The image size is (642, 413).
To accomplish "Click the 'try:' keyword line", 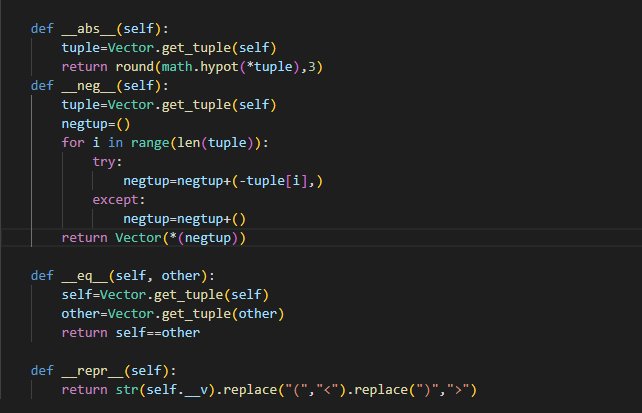I will click(x=107, y=162).
